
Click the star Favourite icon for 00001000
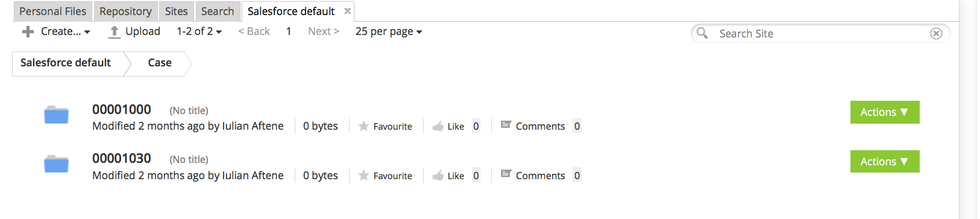tap(363, 126)
